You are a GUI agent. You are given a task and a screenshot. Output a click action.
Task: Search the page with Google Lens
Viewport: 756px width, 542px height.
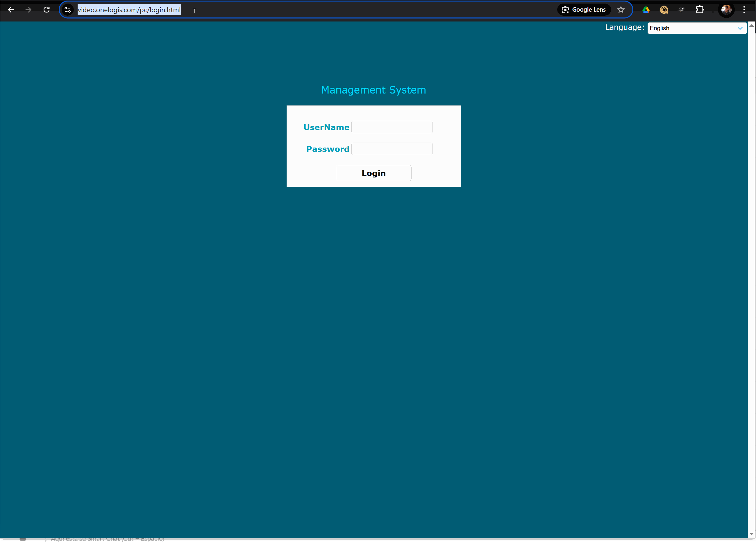point(584,10)
